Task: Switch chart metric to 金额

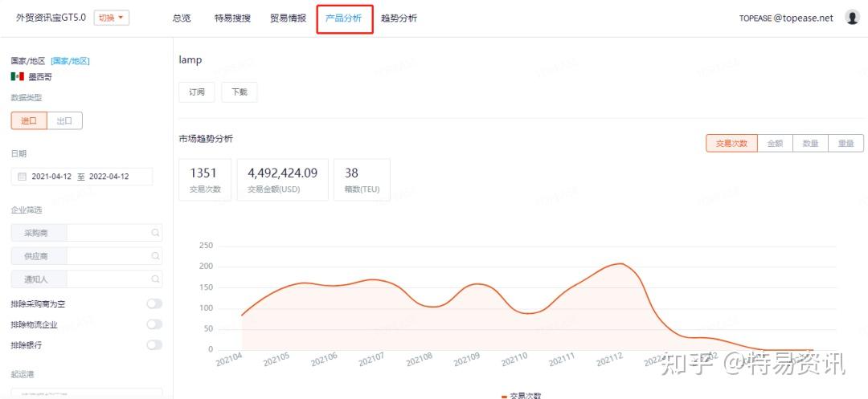Action: point(775,143)
